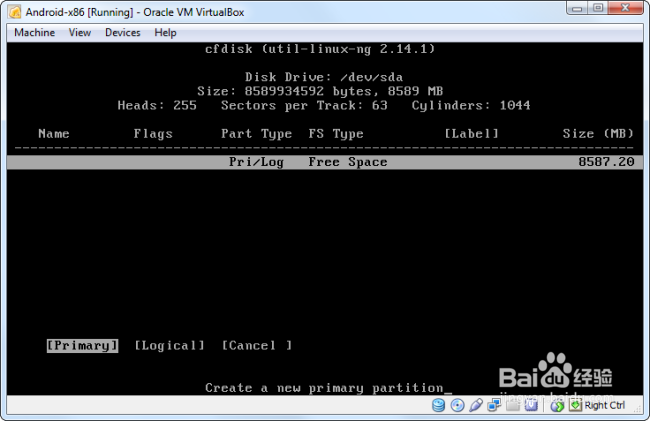Select the [Primary] partition option
This screenshot has height=421, width=650.
pyautogui.click(x=82, y=345)
